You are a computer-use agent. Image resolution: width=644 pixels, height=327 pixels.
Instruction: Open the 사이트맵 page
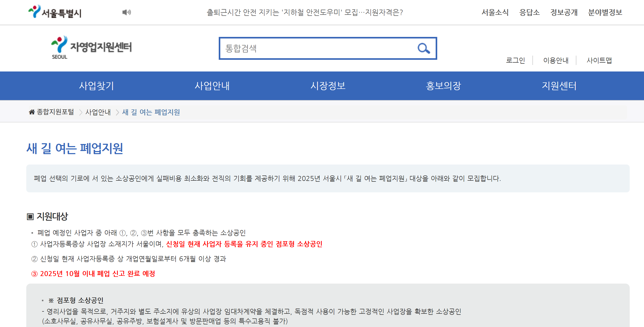tap(599, 60)
